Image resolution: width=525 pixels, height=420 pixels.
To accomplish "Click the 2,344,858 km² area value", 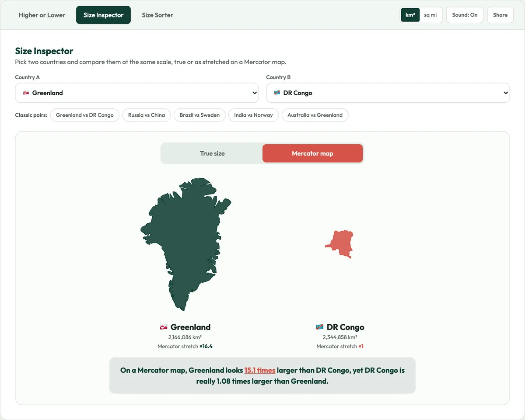I will click(340, 337).
